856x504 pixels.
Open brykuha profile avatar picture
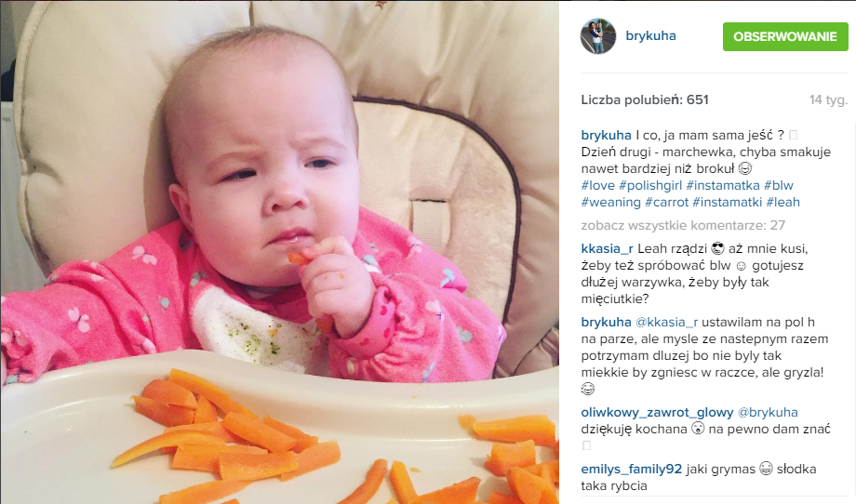tap(597, 36)
